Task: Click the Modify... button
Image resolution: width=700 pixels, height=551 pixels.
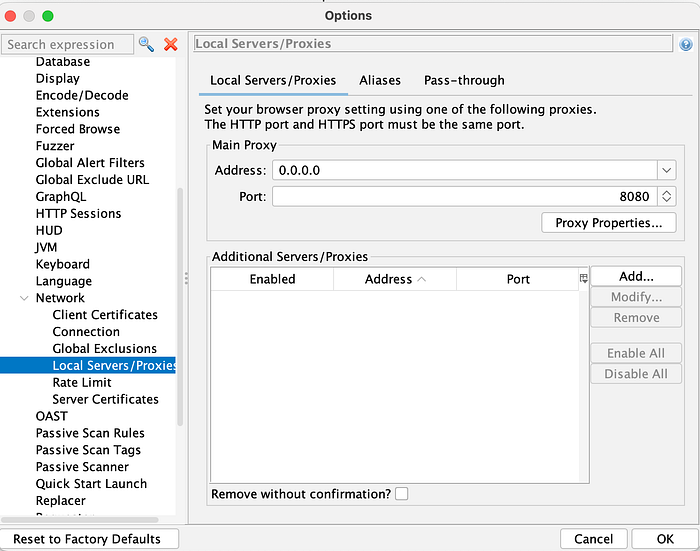Action: pos(636,297)
